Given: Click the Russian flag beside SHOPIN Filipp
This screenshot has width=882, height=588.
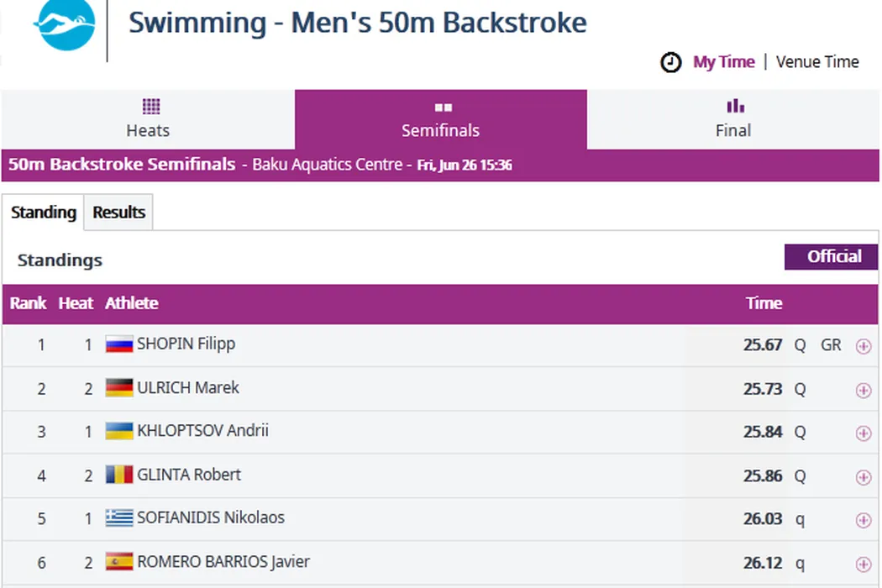Looking at the screenshot, I should pyautogui.click(x=119, y=344).
